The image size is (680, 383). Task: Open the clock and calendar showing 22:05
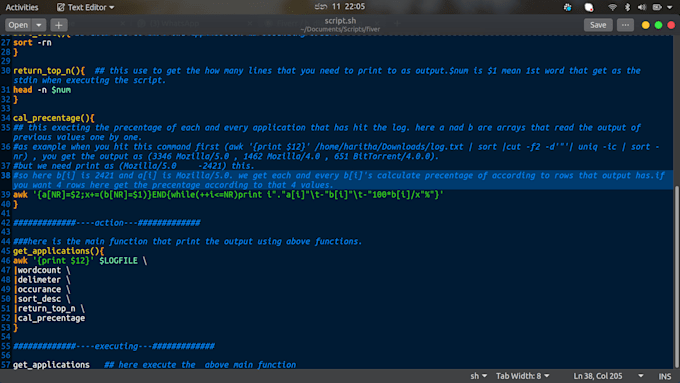[x=340, y=7]
